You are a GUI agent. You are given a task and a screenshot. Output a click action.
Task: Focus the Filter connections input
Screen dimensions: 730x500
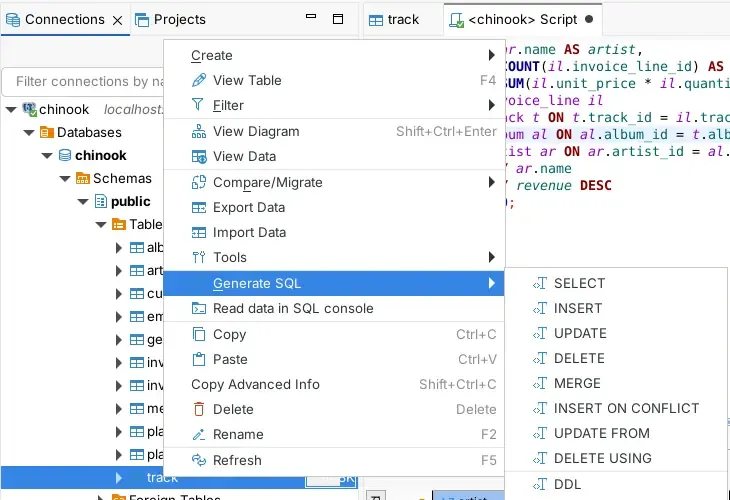click(x=84, y=82)
